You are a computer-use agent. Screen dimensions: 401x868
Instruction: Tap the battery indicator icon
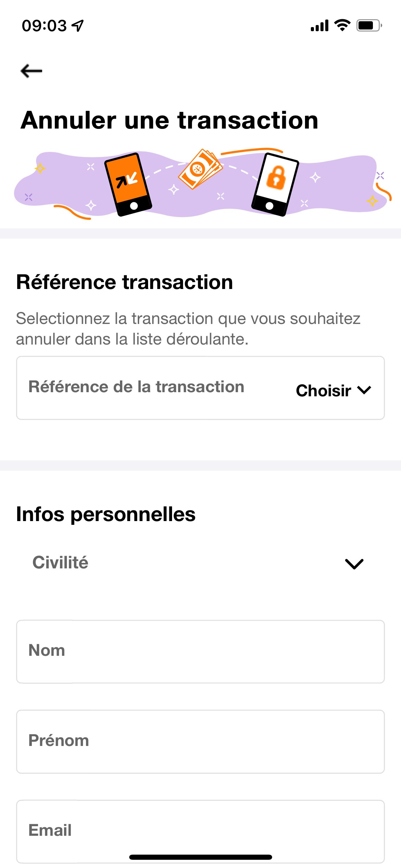coord(369,25)
